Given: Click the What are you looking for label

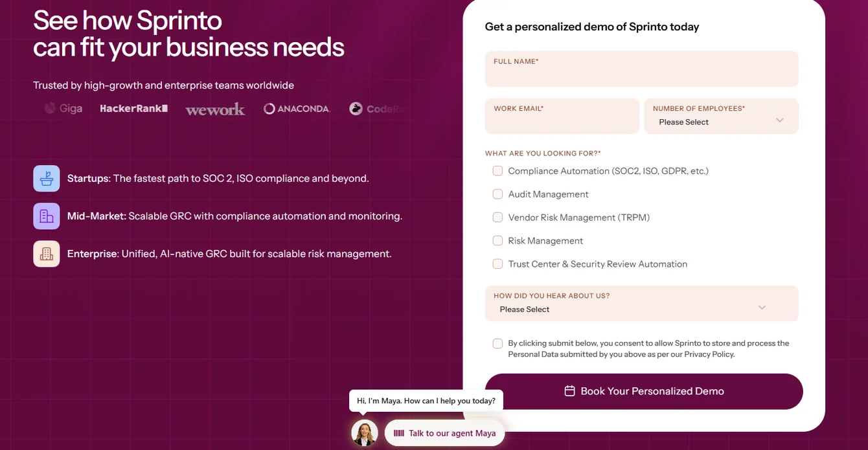Looking at the screenshot, I should [x=543, y=153].
